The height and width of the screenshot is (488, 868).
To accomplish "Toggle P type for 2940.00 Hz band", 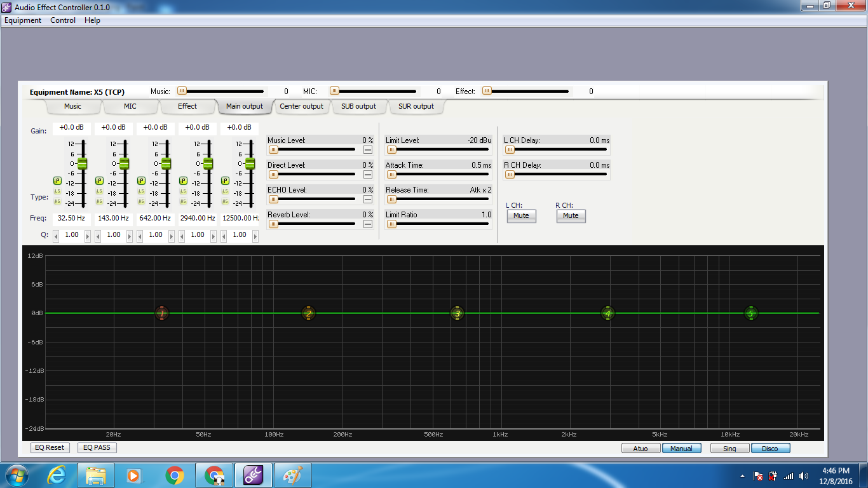I will click(x=183, y=180).
